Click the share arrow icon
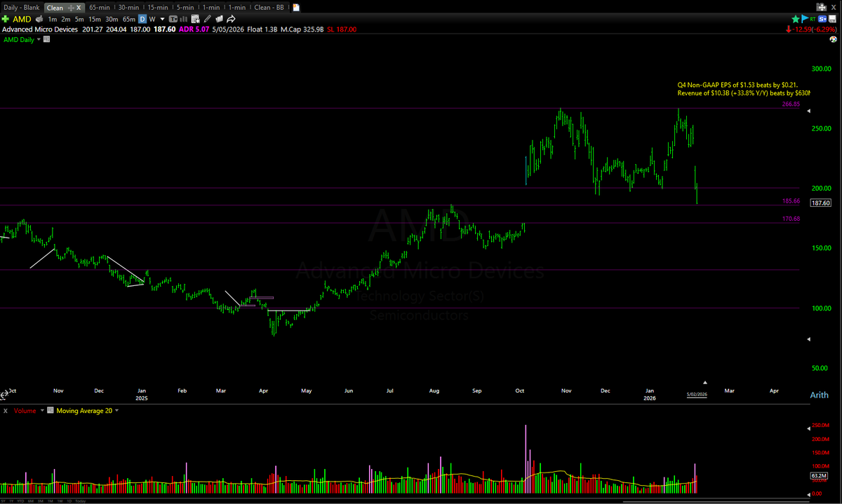Viewport: 842px width, 504px height. (231, 19)
